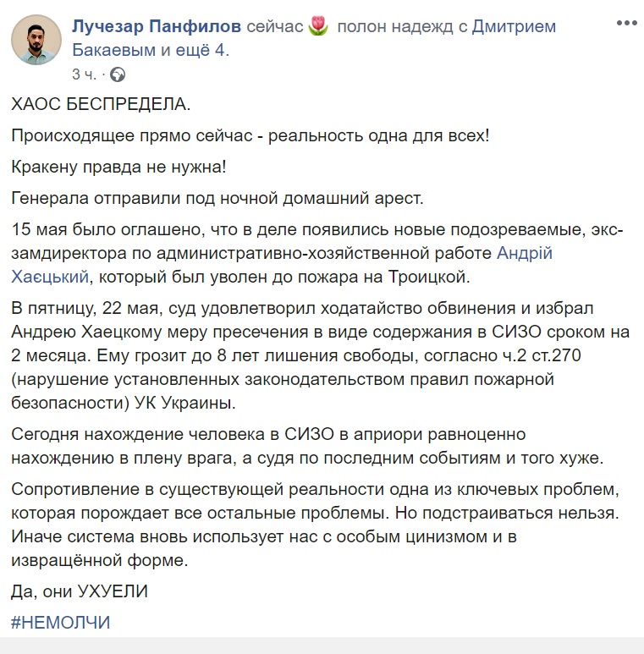Viewport: 644px width, 654px height.
Task: Click the author's profile picture thumbnail
Action: tap(37, 39)
